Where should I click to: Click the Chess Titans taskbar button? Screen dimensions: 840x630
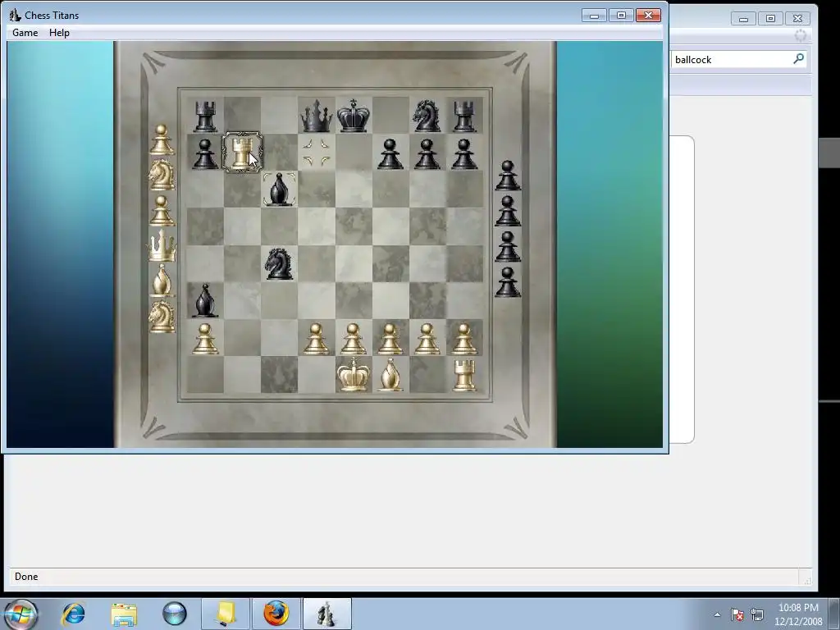[326, 614]
